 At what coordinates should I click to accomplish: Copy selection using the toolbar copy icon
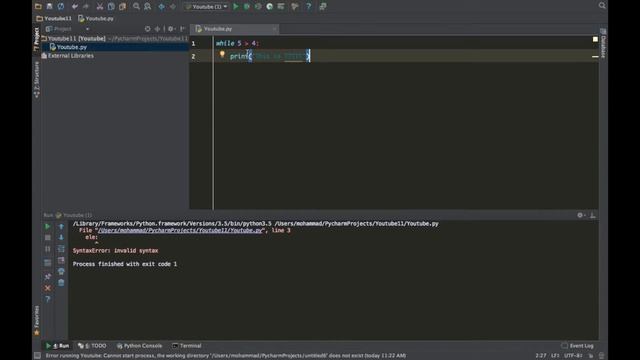click(111, 6)
